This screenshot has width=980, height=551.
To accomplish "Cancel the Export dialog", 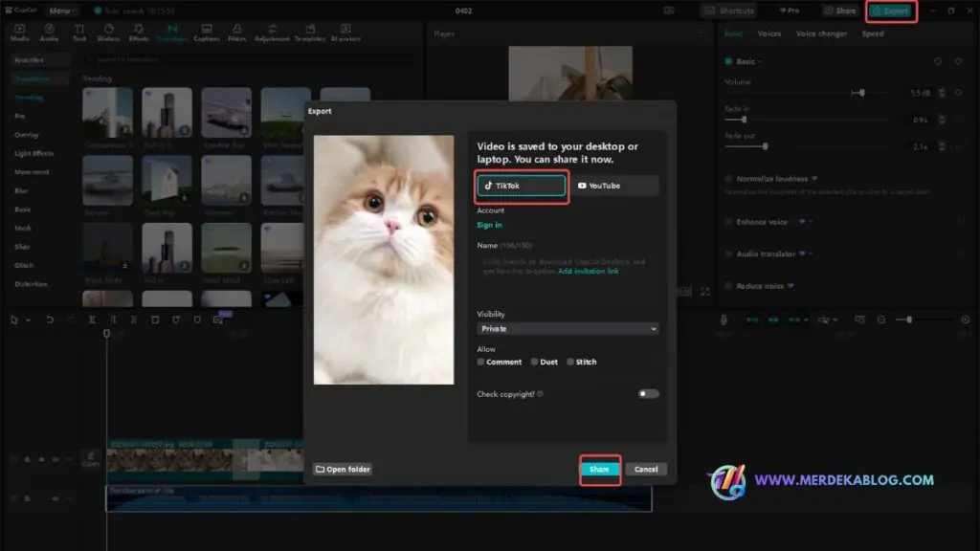I will click(x=646, y=469).
